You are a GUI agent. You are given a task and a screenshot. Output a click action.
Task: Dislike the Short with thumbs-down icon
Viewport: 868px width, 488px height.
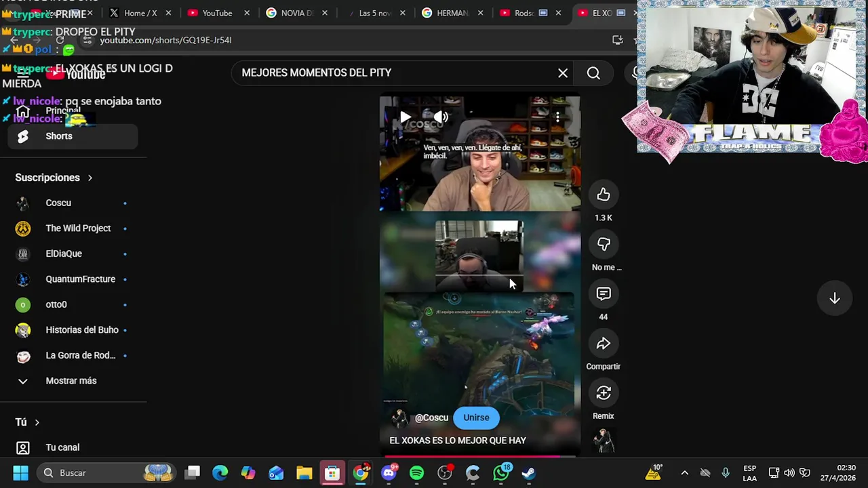click(x=604, y=245)
